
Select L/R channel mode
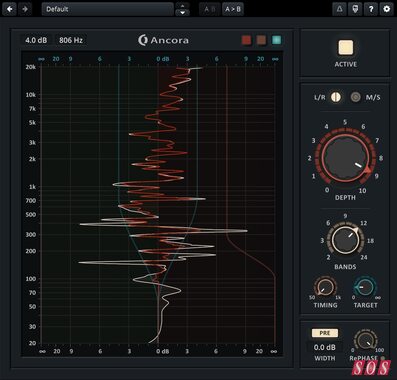coord(336,97)
